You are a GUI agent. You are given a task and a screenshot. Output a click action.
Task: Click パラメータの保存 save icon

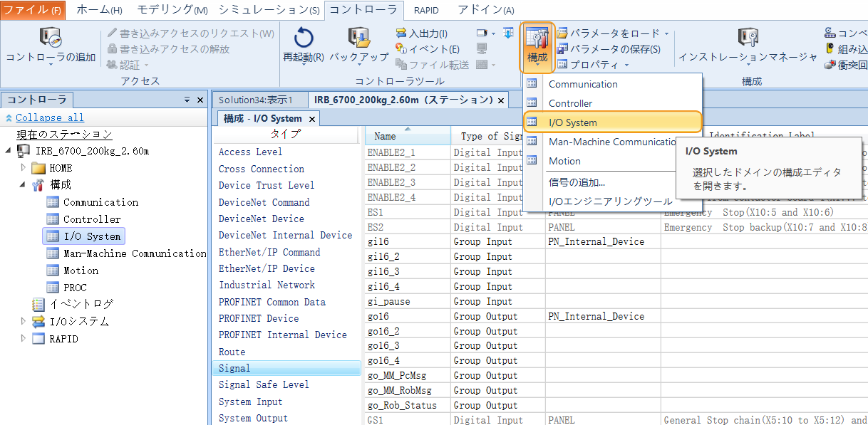pos(562,49)
